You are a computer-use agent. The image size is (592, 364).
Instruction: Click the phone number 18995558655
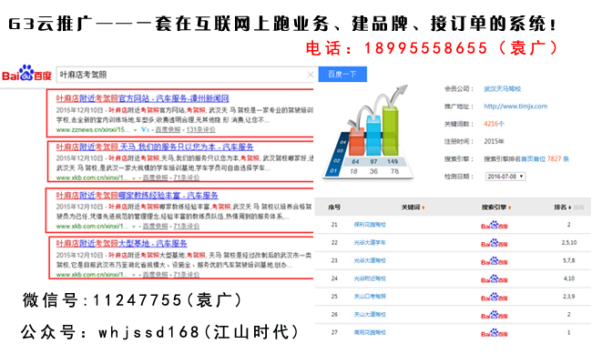point(426,48)
